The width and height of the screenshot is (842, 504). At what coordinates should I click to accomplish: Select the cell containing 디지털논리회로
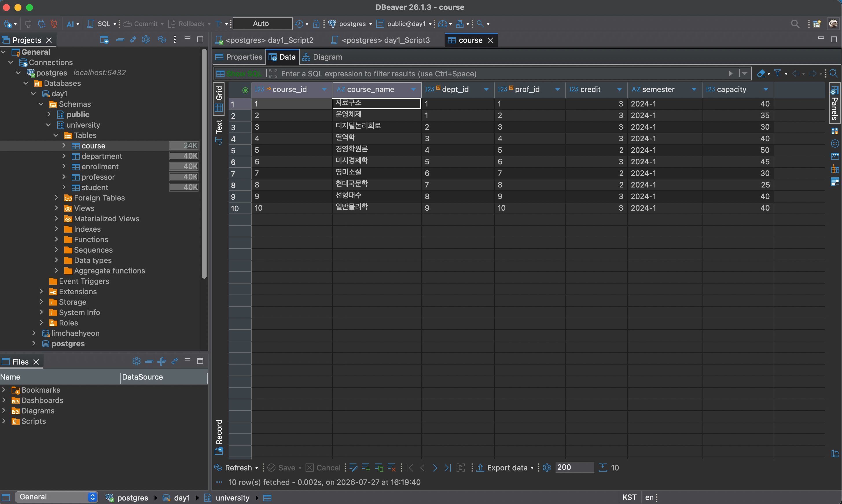click(377, 127)
